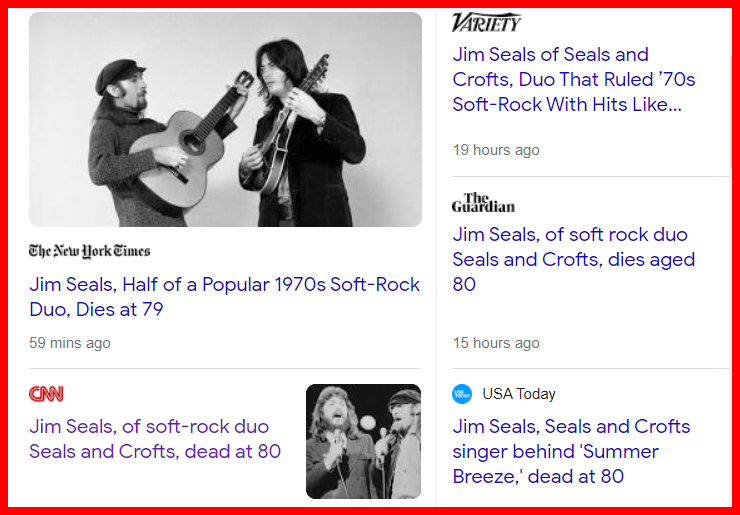Open CNN's "dead at 80" headline
This screenshot has height=515, width=740.
click(x=155, y=439)
